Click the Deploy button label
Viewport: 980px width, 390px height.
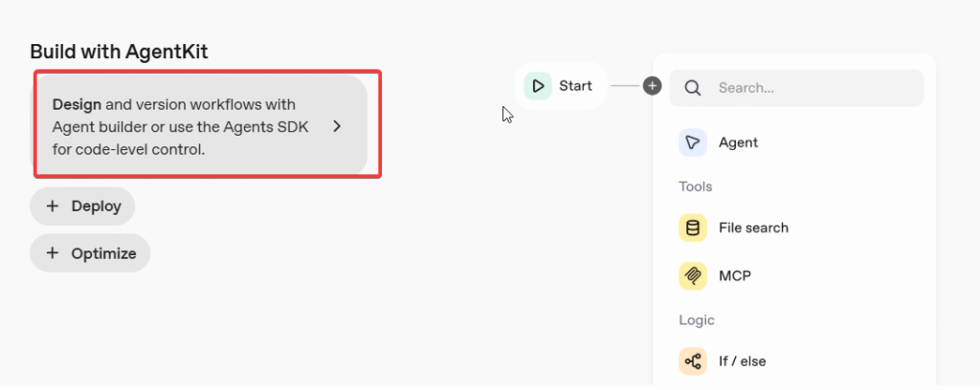[95, 206]
